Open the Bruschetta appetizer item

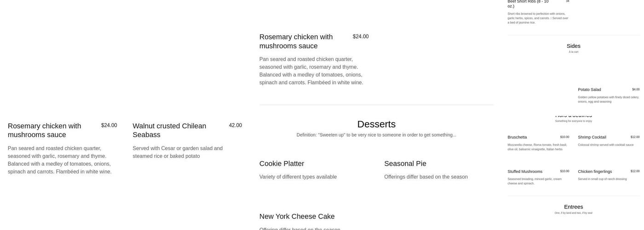pos(517,137)
